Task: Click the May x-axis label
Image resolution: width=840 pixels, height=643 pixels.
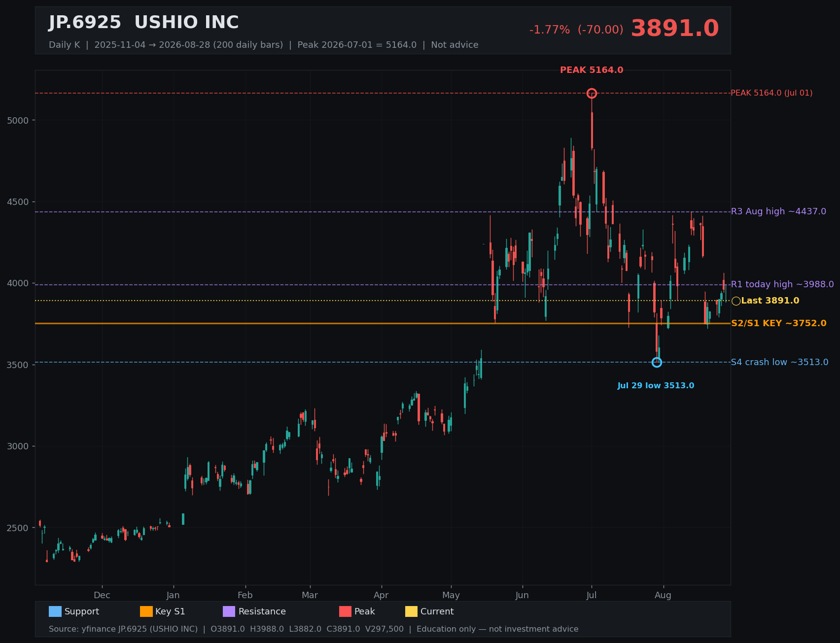Action: (x=451, y=595)
